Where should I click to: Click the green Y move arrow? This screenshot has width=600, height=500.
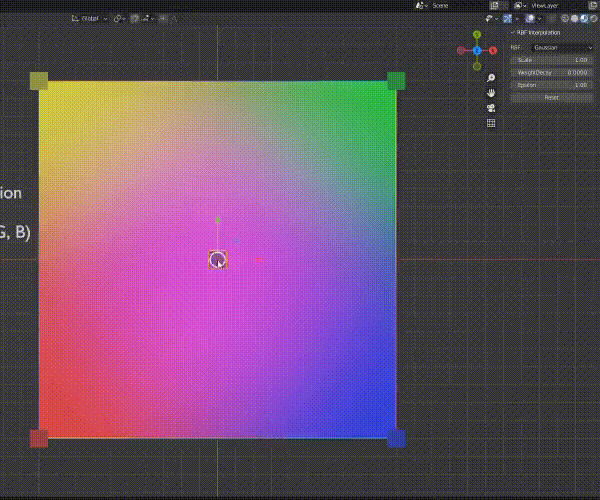pos(218,220)
